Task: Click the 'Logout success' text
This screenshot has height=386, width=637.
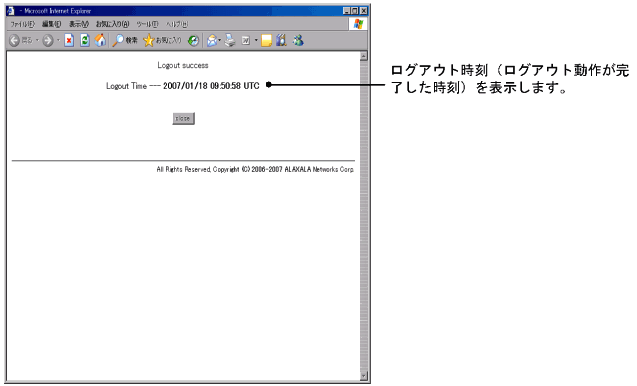Action: coord(183,65)
